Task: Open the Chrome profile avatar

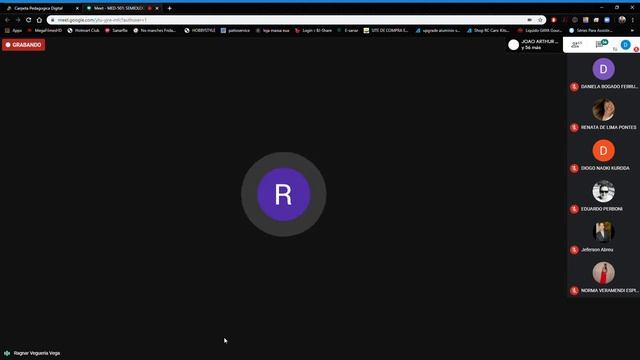Action: point(622,20)
